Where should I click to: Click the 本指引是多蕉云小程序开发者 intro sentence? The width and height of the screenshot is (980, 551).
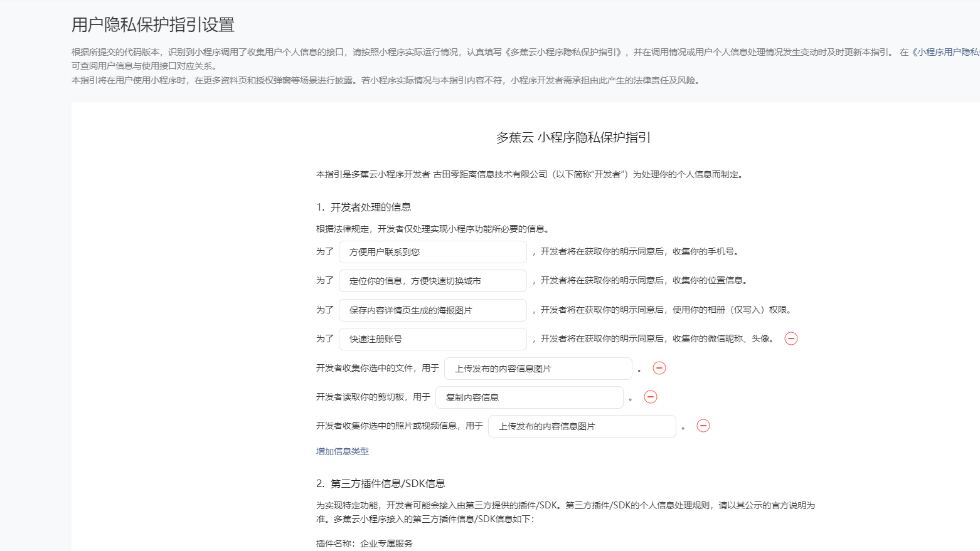click(x=530, y=174)
